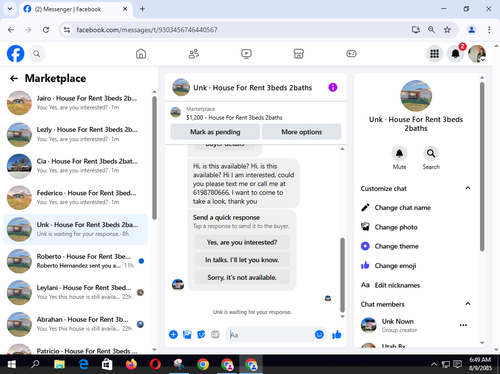Open the Cia conversation
Screen dimensions: 500x374
point(75,166)
